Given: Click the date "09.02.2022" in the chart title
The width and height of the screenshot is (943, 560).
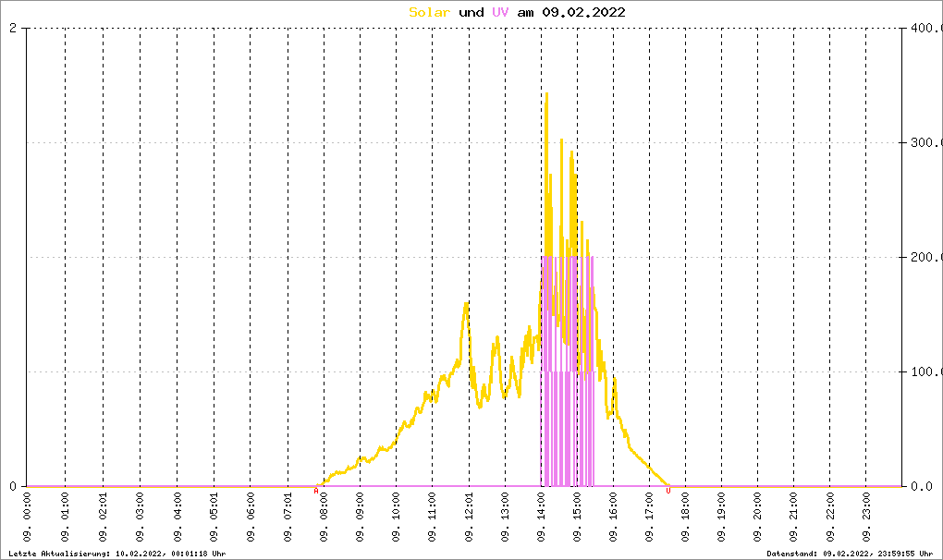Looking at the screenshot, I should tap(583, 12).
